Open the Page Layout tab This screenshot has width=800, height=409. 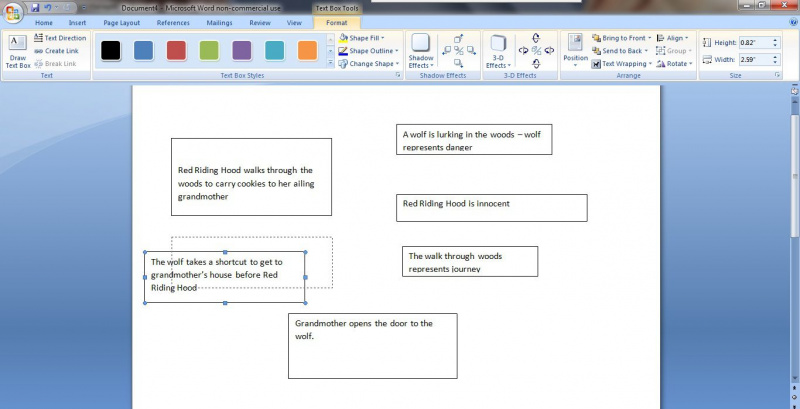pyautogui.click(x=121, y=23)
